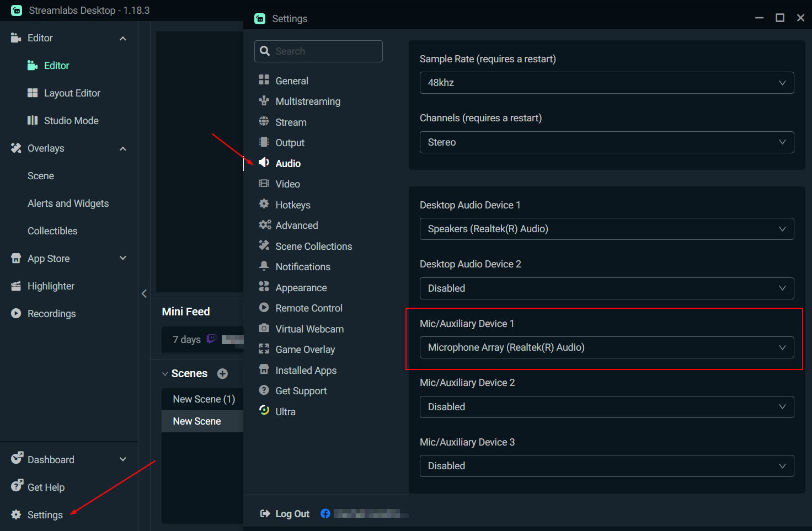Click the Appearance icon
Screen dimensions: 812x531
coord(264,287)
